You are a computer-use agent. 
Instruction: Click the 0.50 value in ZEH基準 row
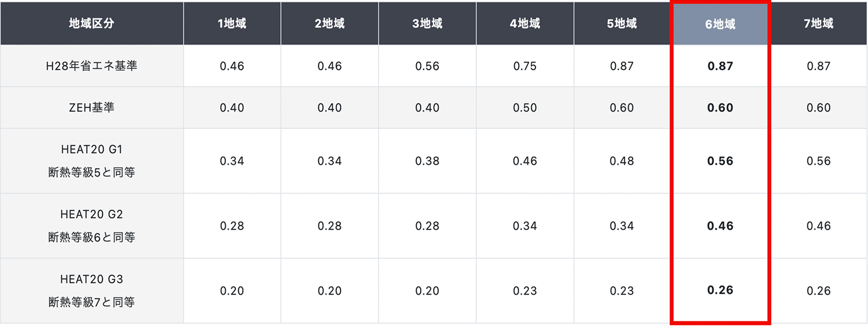(525, 108)
